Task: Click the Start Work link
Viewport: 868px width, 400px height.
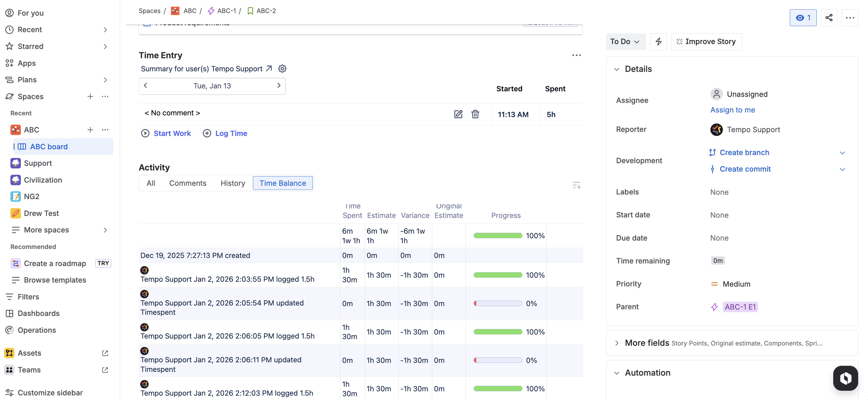Action: click(172, 133)
